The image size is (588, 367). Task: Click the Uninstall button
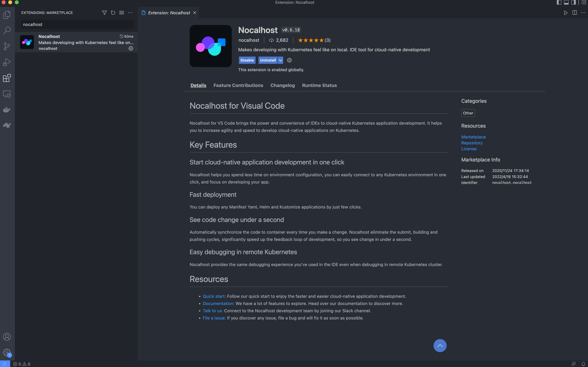[x=268, y=60]
